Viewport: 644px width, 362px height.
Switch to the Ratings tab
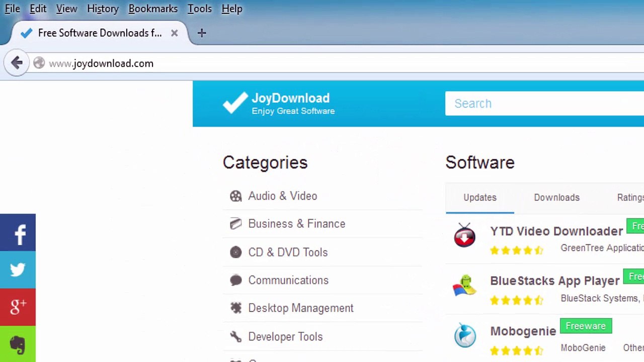[630, 198]
